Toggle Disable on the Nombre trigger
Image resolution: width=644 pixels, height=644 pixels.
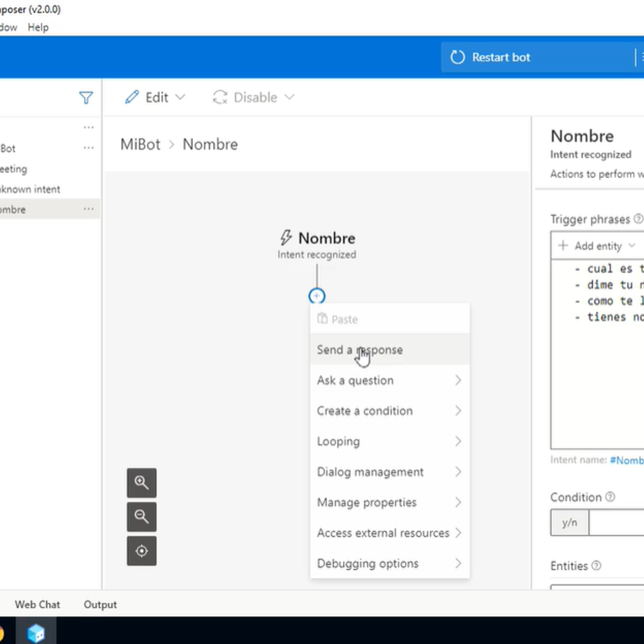252,97
